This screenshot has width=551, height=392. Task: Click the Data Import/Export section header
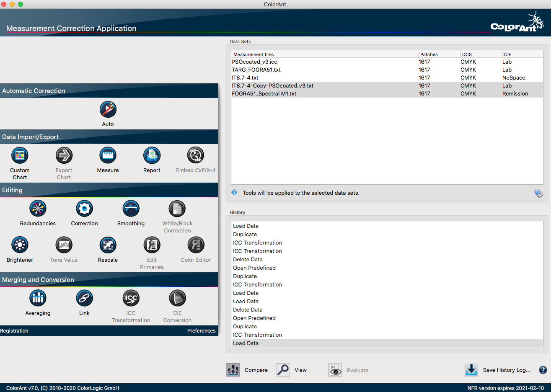coord(109,137)
